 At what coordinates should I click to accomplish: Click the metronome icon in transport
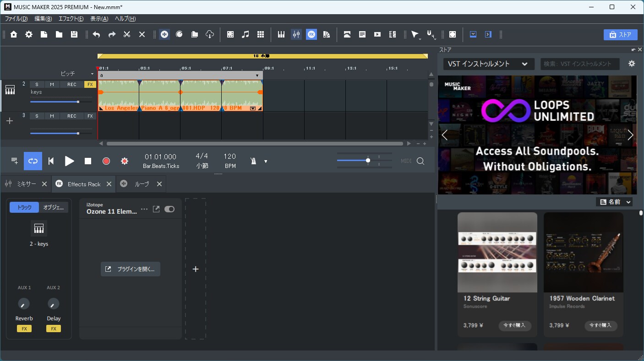253,161
